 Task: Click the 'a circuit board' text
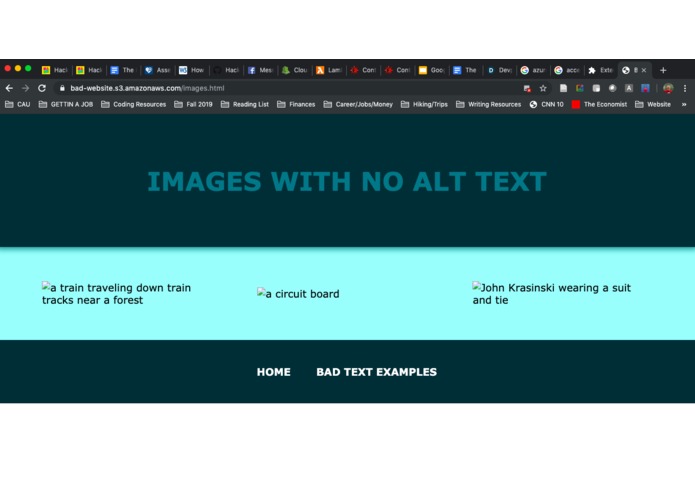(302, 294)
